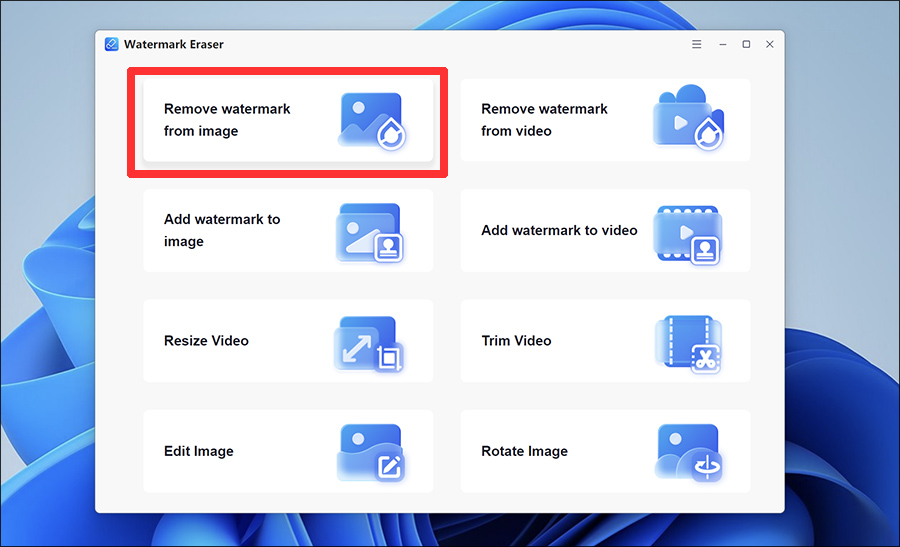This screenshot has height=547, width=900.
Task: Close the Watermark Eraser window
Action: pos(770,44)
